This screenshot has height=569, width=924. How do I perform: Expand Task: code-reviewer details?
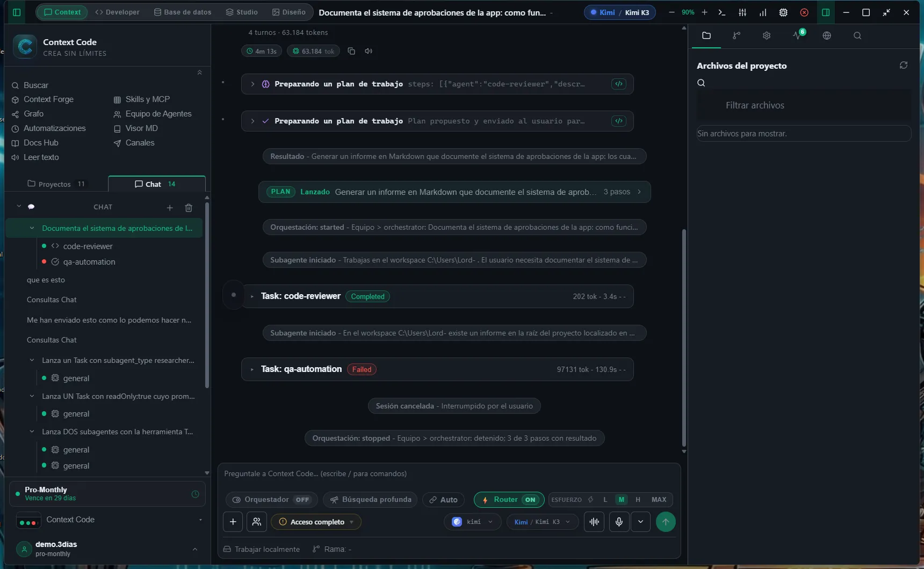tap(252, 296)
